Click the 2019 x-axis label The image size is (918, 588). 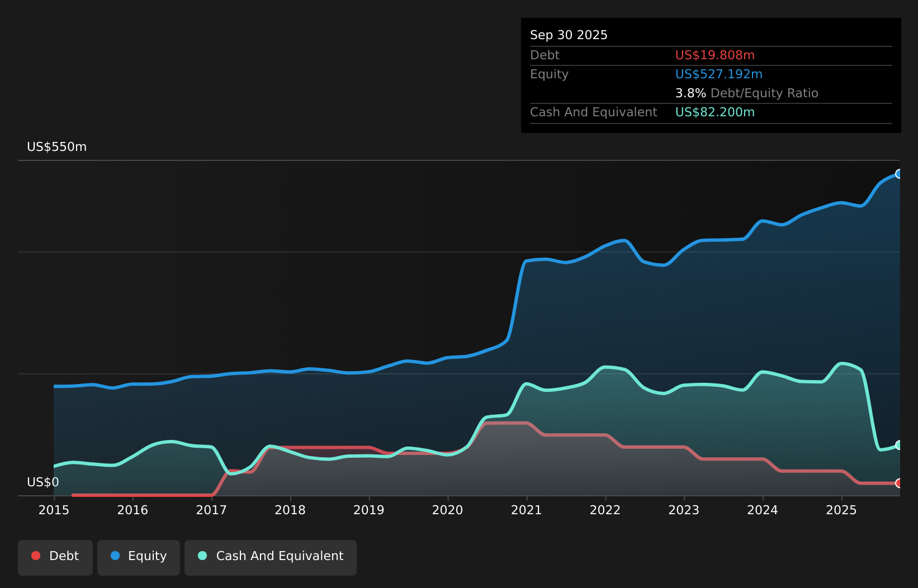click(x=369, y=510)
